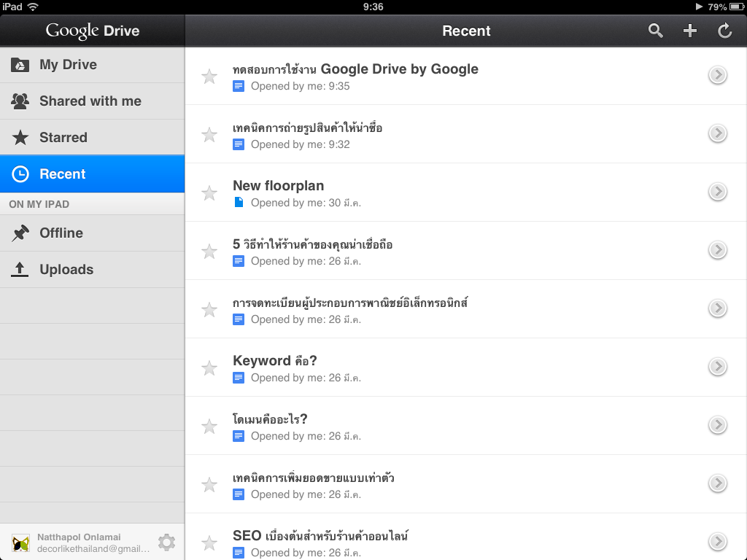Open the New floorplan file title

pos(278,186)
